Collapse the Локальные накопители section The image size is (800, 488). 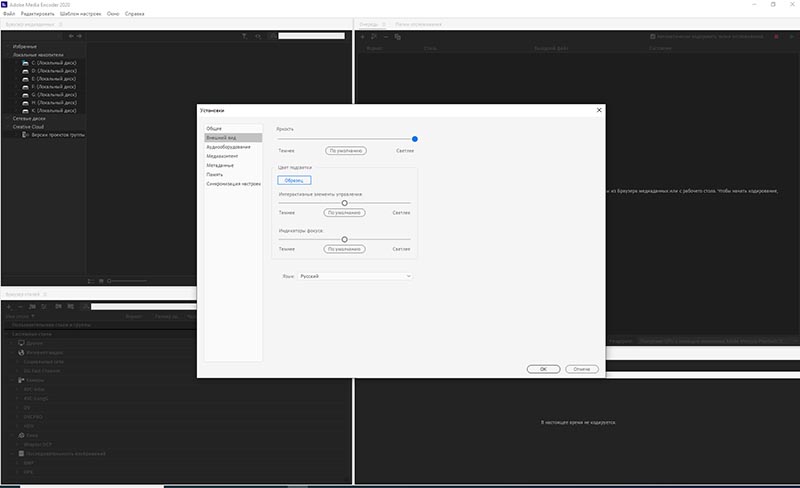click(8, 55)
